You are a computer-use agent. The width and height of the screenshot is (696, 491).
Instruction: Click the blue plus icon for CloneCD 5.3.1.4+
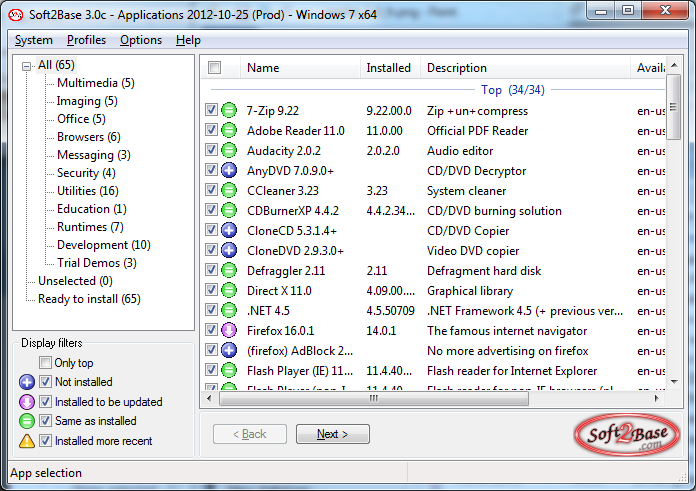click(x=229, y=230)
